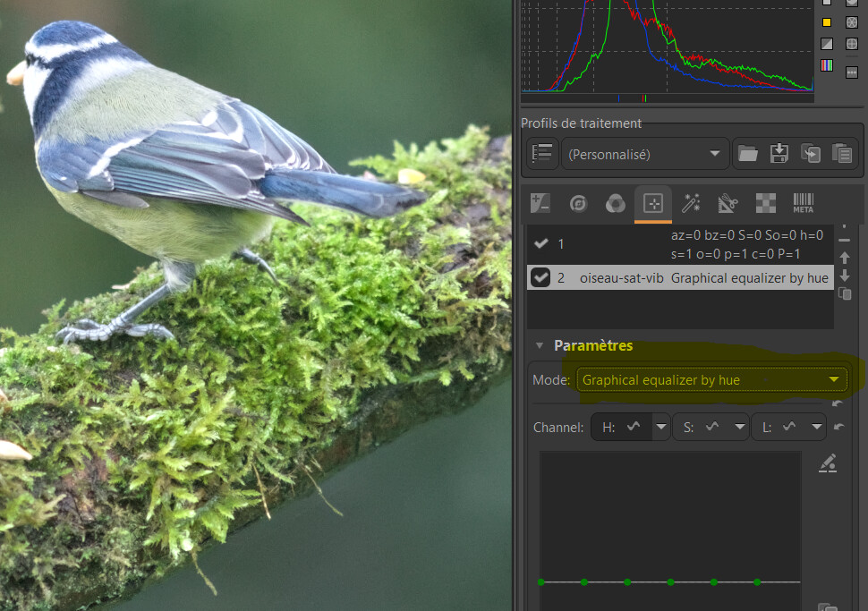Toggle the profile fill mode button
Viewport: 868px width, 611px height.
point(541,154)
